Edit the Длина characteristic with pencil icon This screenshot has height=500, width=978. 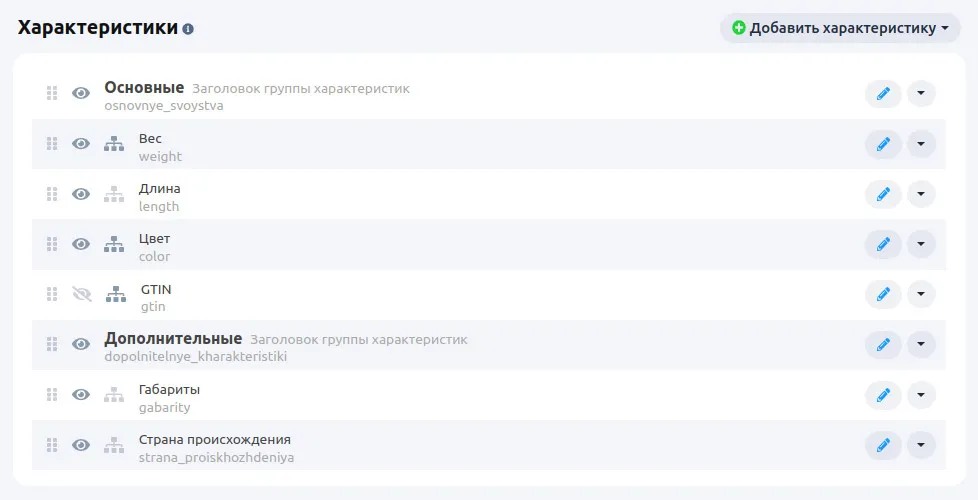pyautogui.click(x=882, y=194)
